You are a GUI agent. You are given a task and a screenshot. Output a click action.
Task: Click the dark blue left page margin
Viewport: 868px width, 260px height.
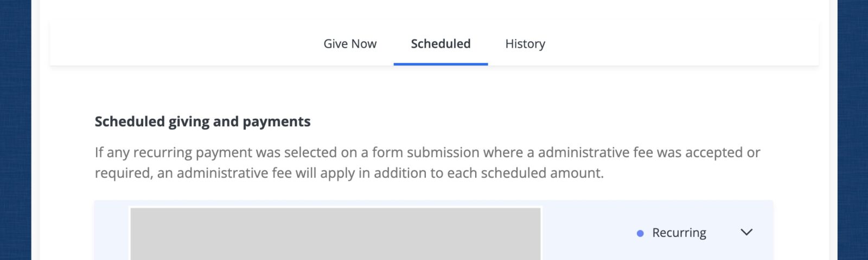coord(15,130)
